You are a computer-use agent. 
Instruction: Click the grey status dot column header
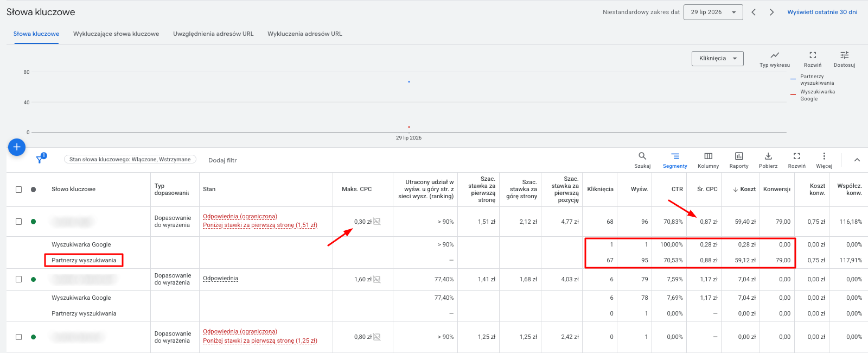click(x=34, y=190)
